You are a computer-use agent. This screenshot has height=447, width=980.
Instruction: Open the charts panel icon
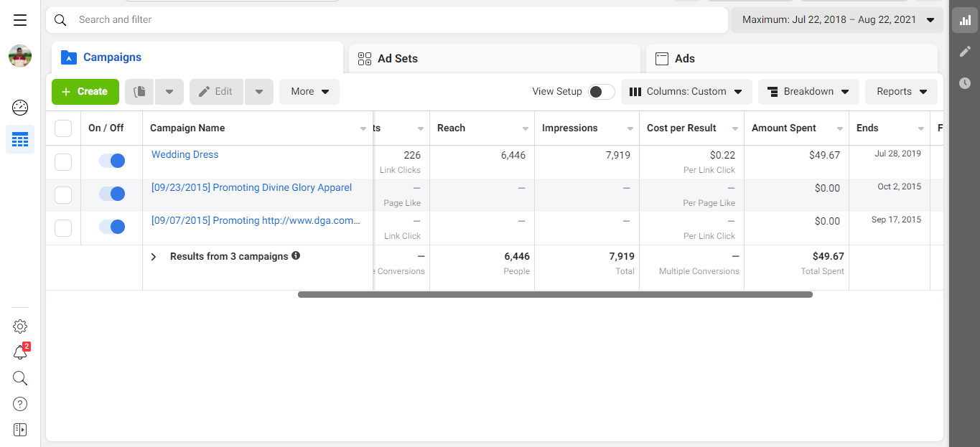965,20
